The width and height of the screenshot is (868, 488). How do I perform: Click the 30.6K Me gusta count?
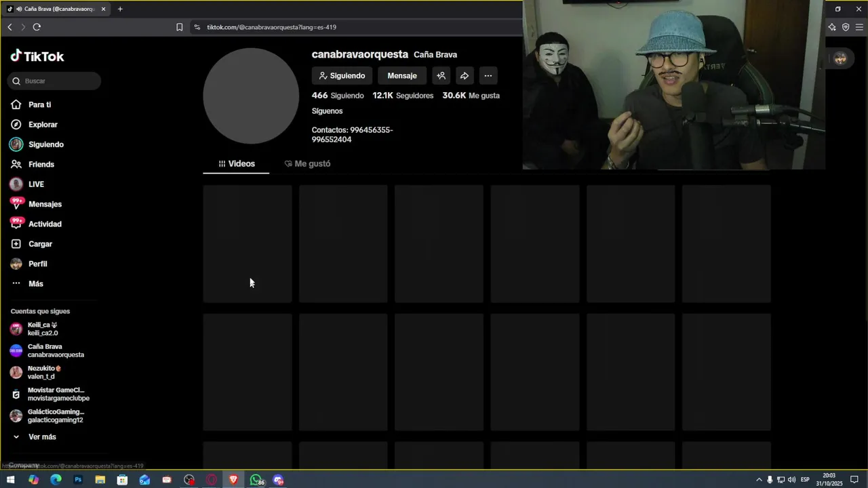471,96
